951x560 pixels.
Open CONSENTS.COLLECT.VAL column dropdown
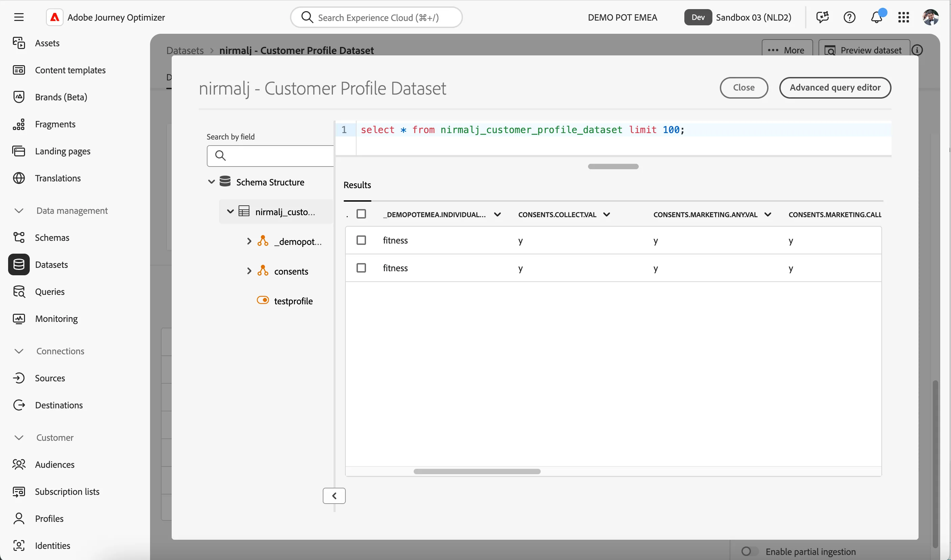click(x=606, y=215)
